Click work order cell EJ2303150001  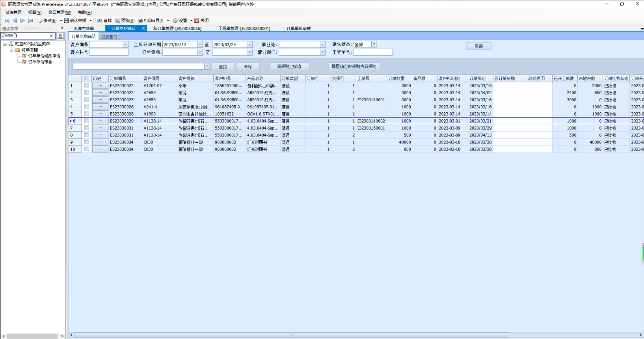(371, 128)
